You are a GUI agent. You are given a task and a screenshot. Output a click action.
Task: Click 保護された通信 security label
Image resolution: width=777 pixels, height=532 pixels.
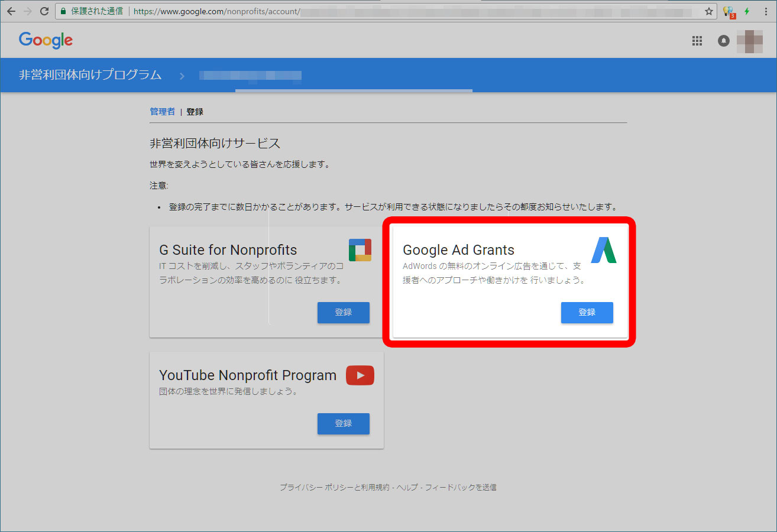pos(97,11)
